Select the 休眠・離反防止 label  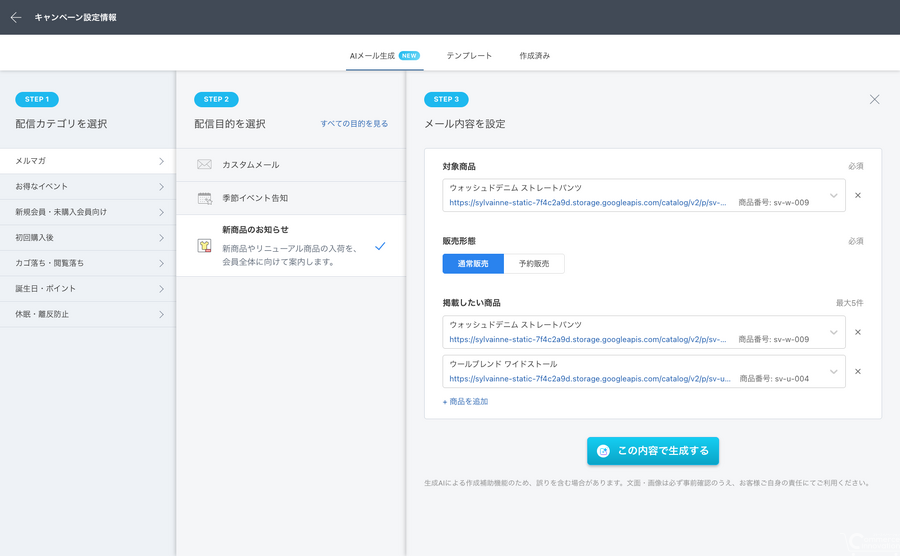(x=42, y=314)
